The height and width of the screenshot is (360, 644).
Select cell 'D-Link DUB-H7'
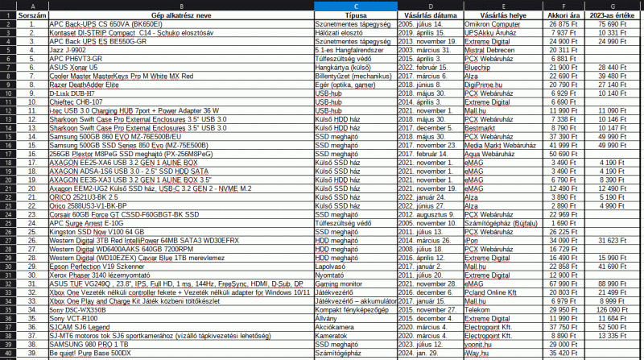coord(181,93)
